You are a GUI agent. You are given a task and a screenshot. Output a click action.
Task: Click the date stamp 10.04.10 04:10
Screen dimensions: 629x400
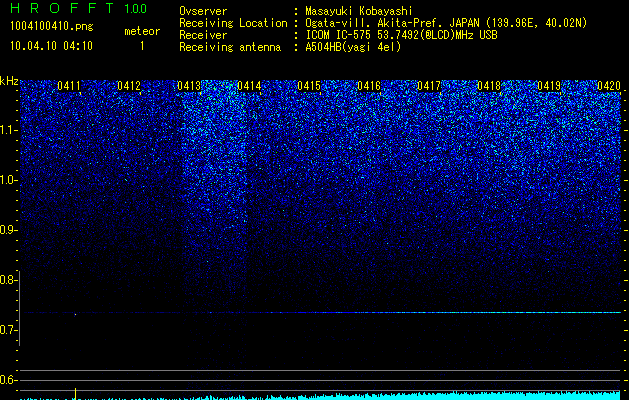(x=51, y=46)
